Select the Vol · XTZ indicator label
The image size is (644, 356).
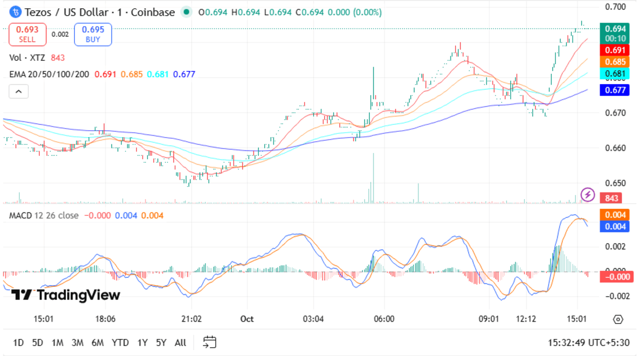[27, 58]
